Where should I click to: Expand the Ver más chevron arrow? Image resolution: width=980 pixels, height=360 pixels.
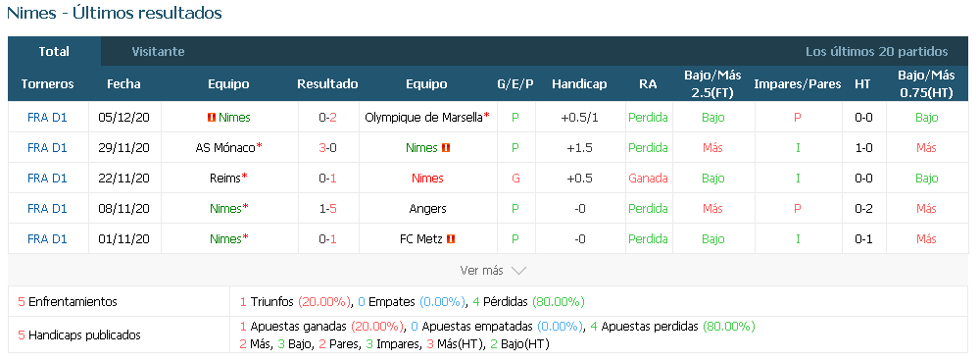[x=518, y=271]
